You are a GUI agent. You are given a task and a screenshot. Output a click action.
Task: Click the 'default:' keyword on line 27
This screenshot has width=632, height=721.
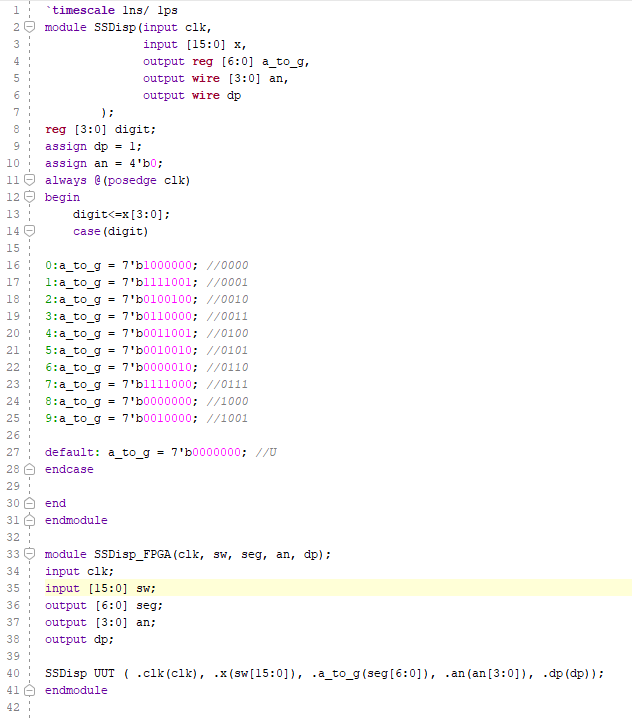(x=72, y=452)
